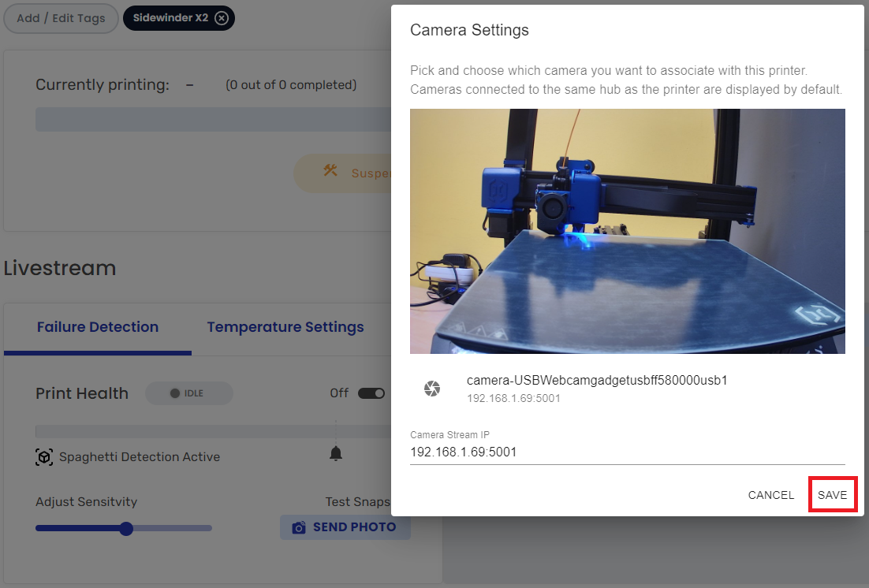Viewport: 869px width, 588px height.
Task: Click the Spaghetti Detection cube icon
Action: (x=45, y=456)
